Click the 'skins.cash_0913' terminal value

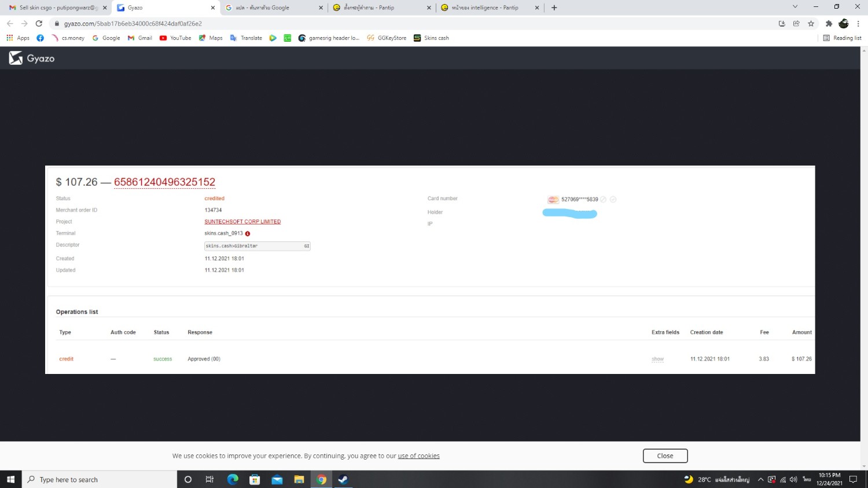(x=223, y=233)
